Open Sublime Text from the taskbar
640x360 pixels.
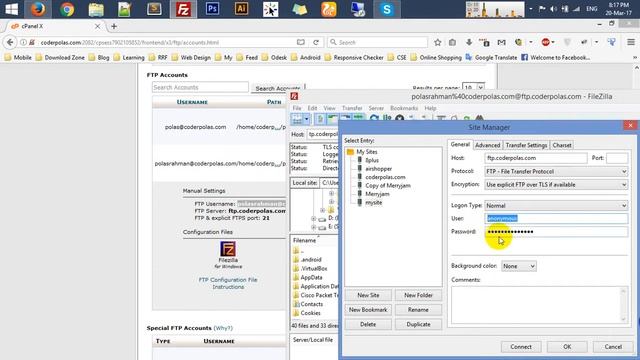tap(154, 9)
